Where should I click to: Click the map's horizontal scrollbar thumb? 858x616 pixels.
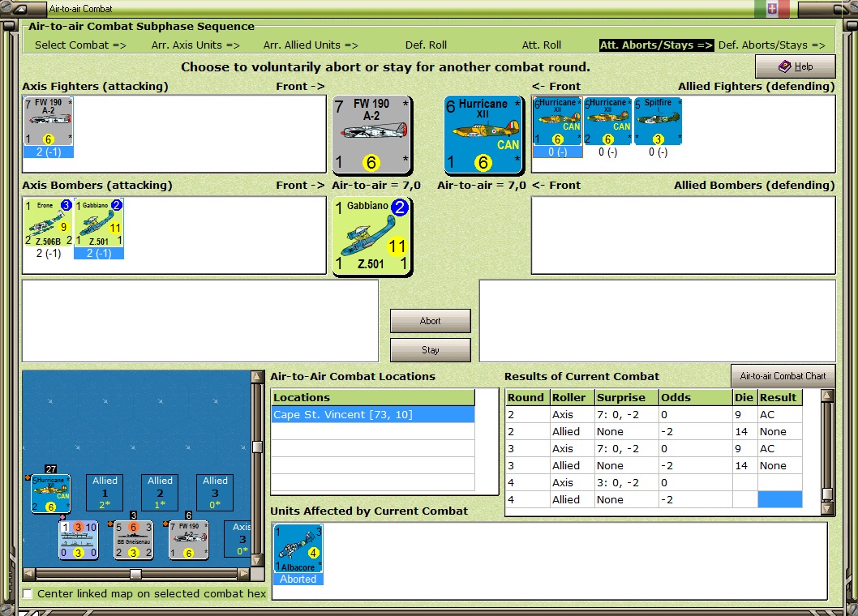coord(135,574)
